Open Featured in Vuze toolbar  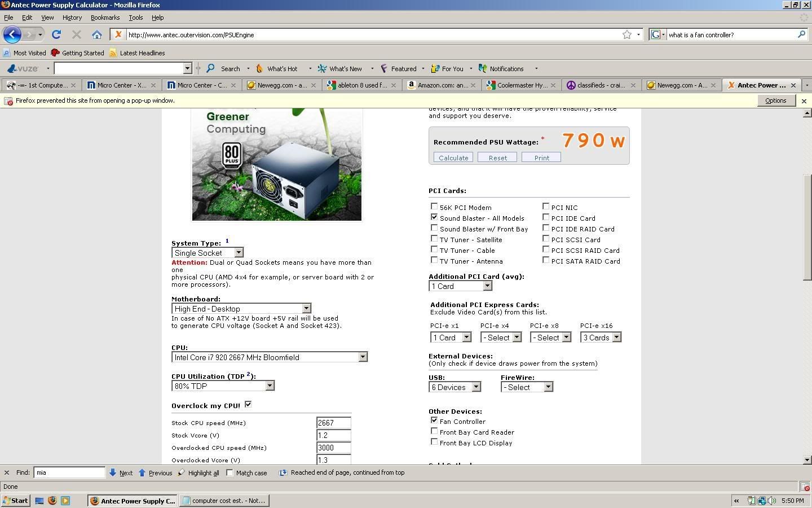[398, 68]
